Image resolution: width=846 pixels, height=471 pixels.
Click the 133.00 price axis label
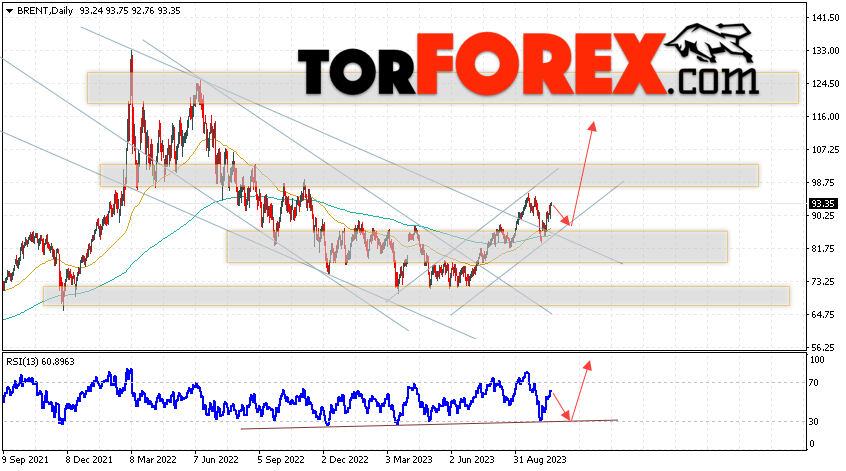[825, 50]
